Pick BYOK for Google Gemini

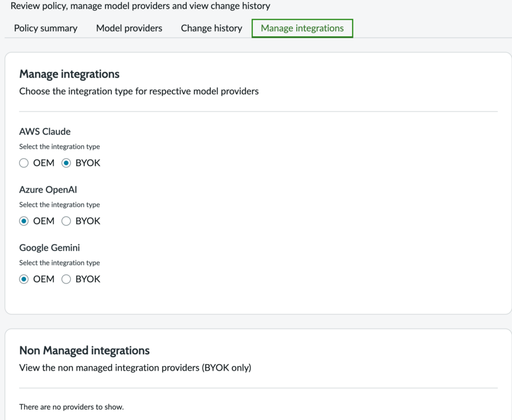66,279
